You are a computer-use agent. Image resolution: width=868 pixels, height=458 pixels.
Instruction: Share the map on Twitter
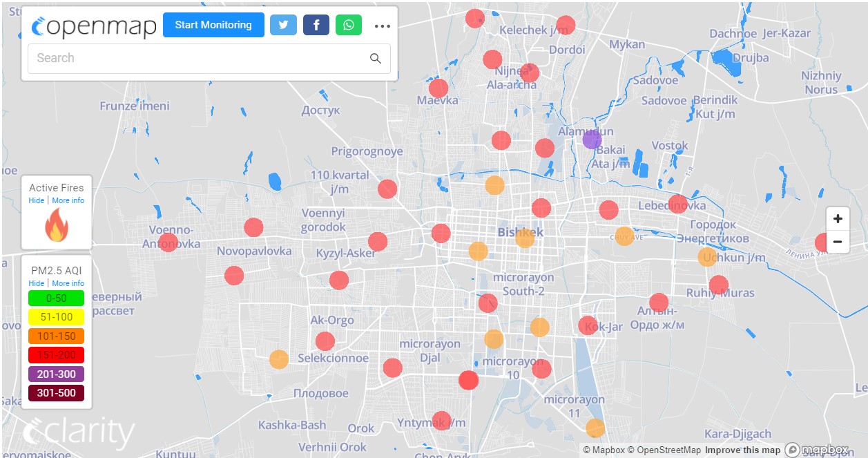click(x=283, y=25)
